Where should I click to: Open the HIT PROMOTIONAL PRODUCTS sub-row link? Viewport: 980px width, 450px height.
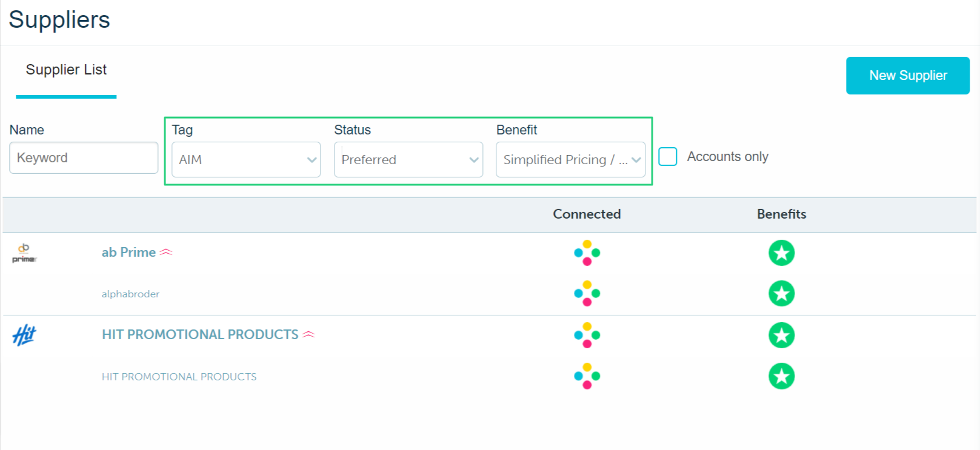(x=179, y=377)
